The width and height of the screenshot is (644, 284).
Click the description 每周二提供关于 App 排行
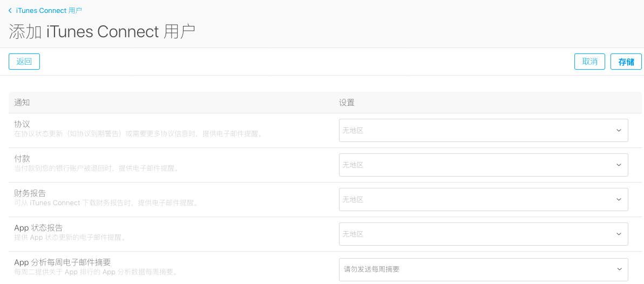click(x=96, y=272)
